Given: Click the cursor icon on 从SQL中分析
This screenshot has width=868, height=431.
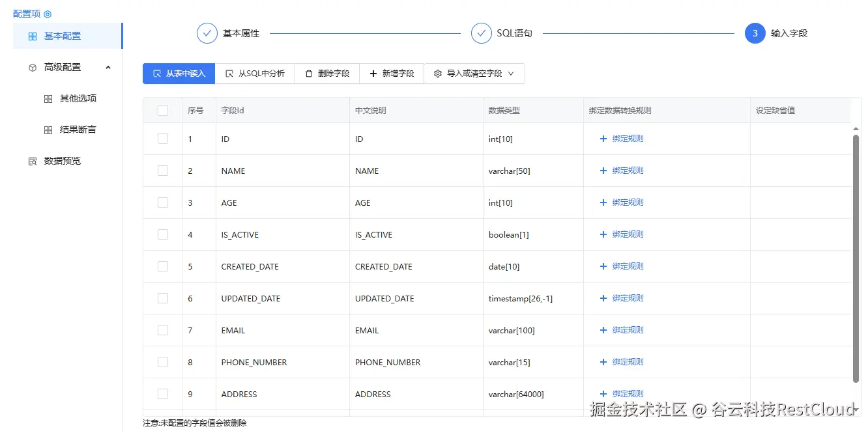Looking at the screenshot, I should (x=229, y=74).
